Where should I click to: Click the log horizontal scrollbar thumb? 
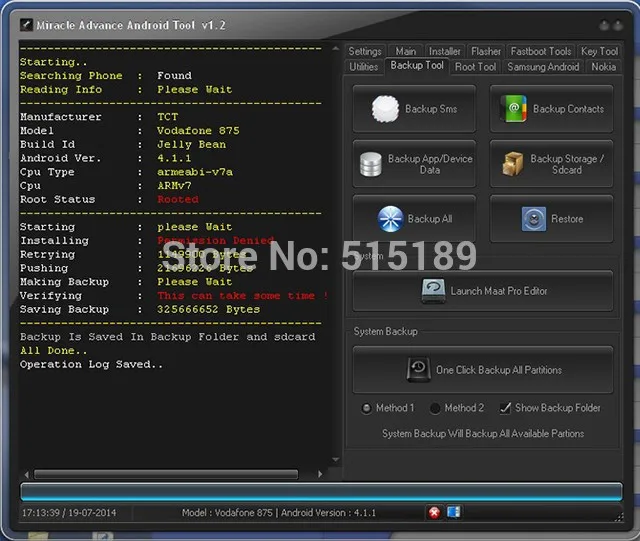tap(166, 474)
